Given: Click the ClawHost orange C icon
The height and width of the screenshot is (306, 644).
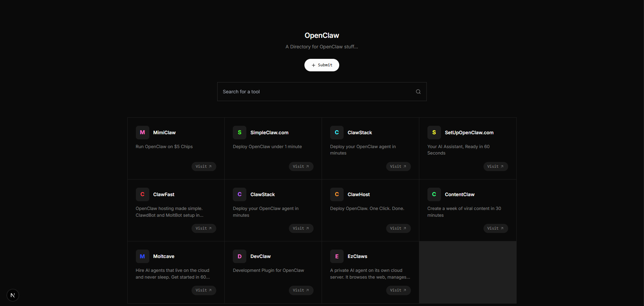Looking at the screenshot, I should 337,194.
